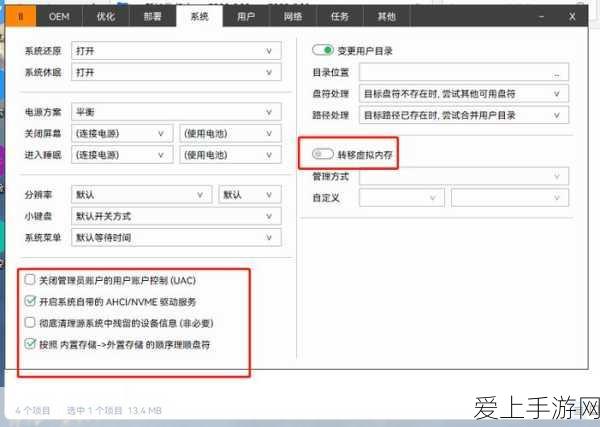This screenshot has height=427, width=600.
Task: Uncheck 按照内置存储->外置存储的顺序理顺盘符
Action: coord(30,344)
